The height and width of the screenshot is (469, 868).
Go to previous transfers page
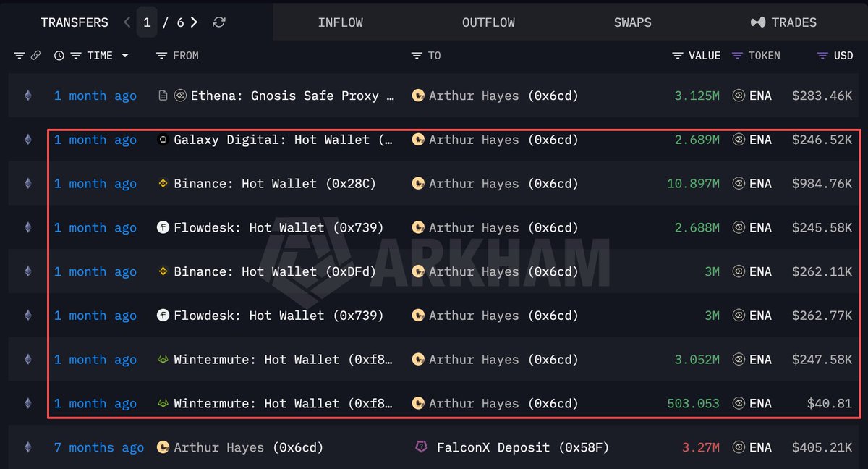tap(127, 22)
